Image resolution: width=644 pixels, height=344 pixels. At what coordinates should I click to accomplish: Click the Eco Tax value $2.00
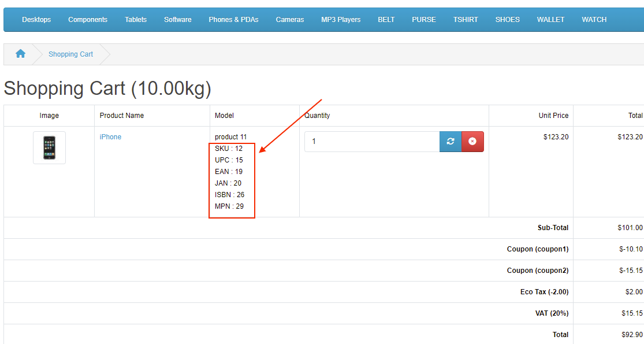click(x=634, y=292)
